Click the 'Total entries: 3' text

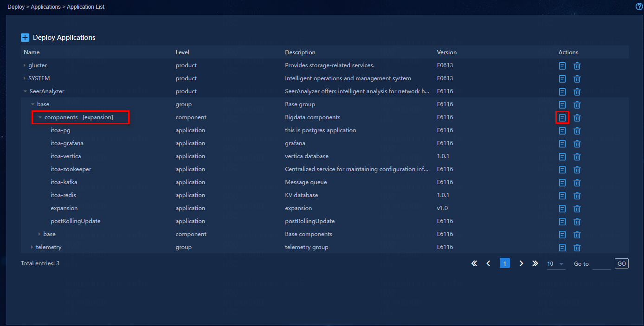coord(40,263)
